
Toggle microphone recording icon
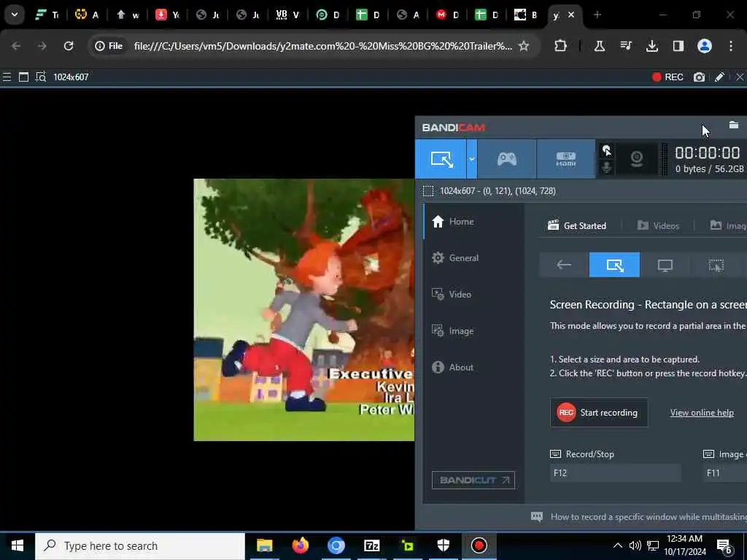(x=606, y=168)
